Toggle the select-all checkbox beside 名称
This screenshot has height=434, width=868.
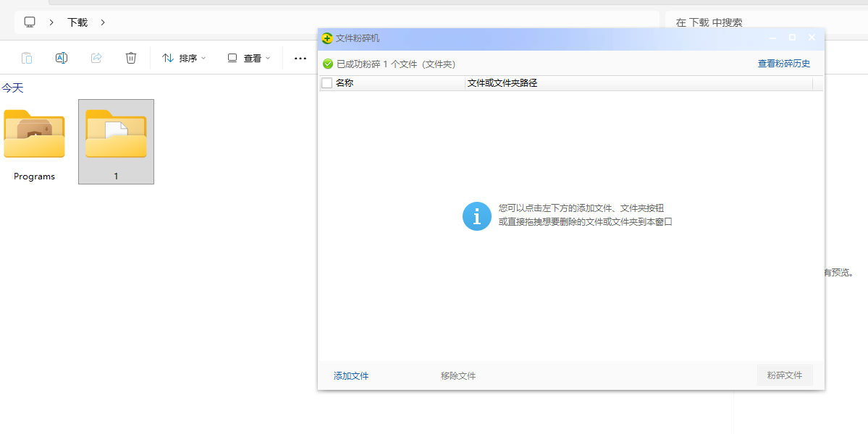click(327, 83)
